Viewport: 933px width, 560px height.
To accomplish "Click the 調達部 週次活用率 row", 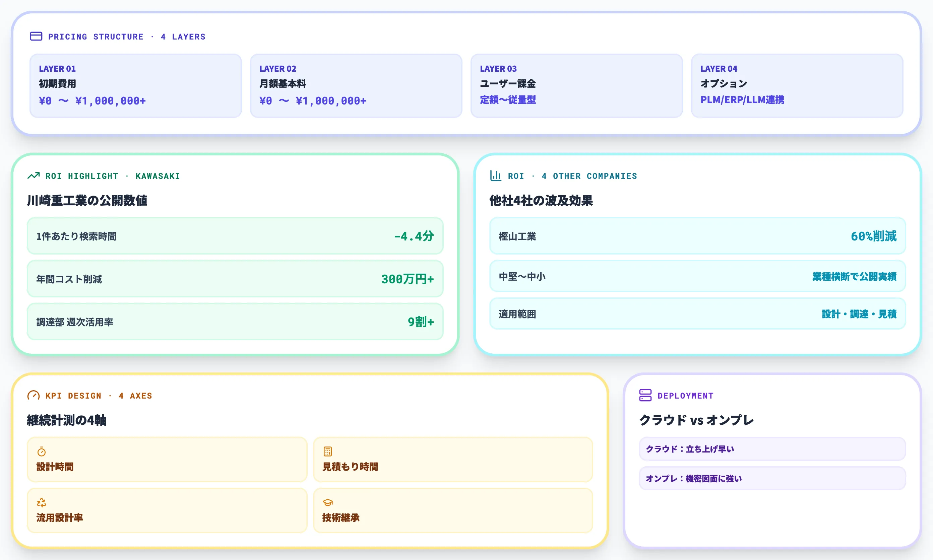I will click(235, 322).
